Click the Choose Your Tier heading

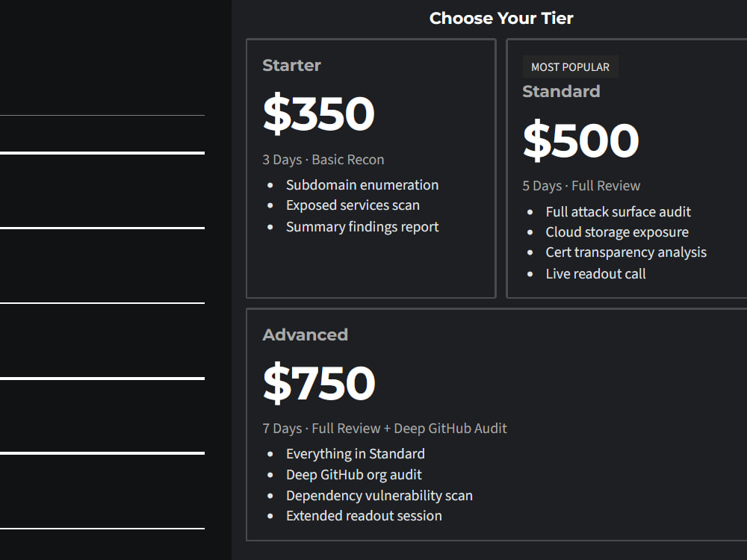tap(501, 18)
